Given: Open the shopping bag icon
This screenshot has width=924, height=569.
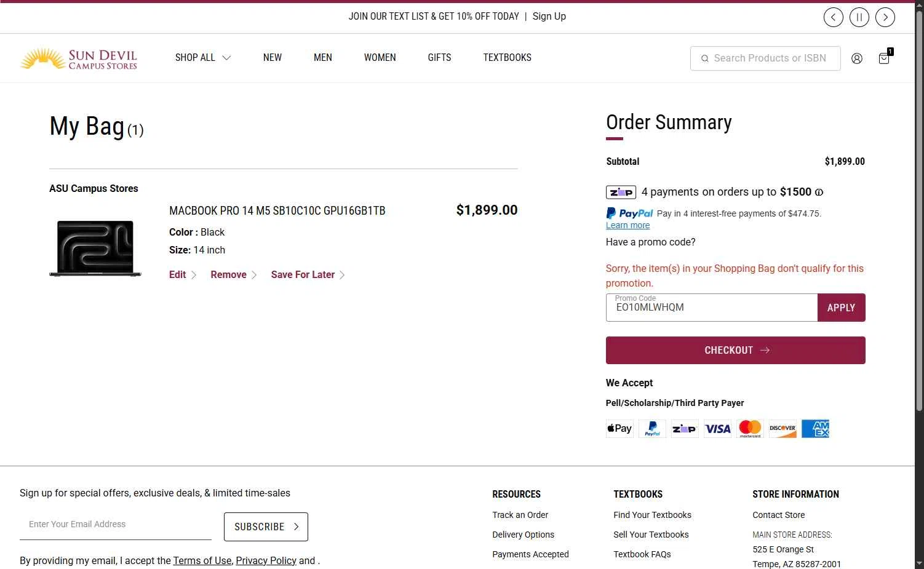Looking at the screenshot, I should [x=885, y=58].
